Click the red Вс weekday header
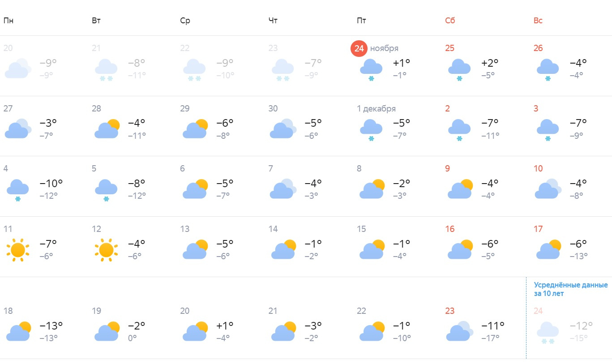 point(538,21)
